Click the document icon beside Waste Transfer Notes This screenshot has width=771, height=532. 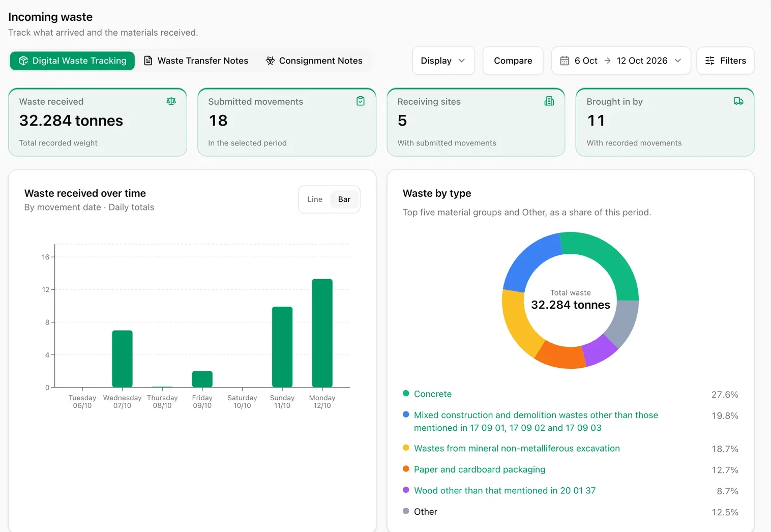(148, 61)
